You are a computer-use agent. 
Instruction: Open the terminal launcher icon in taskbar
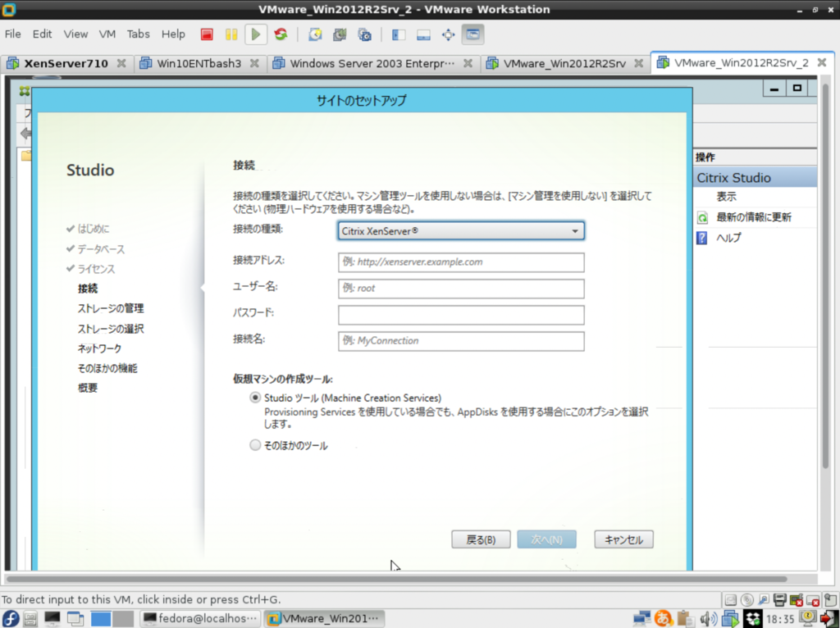point(52,618)
